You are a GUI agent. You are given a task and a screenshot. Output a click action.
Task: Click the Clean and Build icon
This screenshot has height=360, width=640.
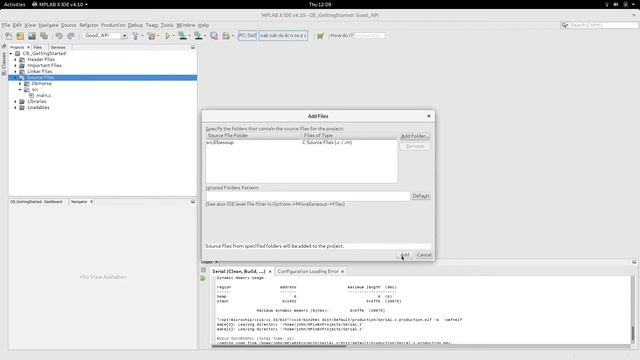coord(151,36)
